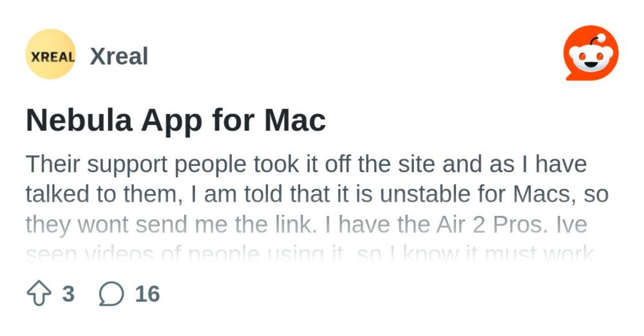Click the Reddit Snoo logo
The width and height of the screenshot is (644, 336).
click(x=591, y=53)
